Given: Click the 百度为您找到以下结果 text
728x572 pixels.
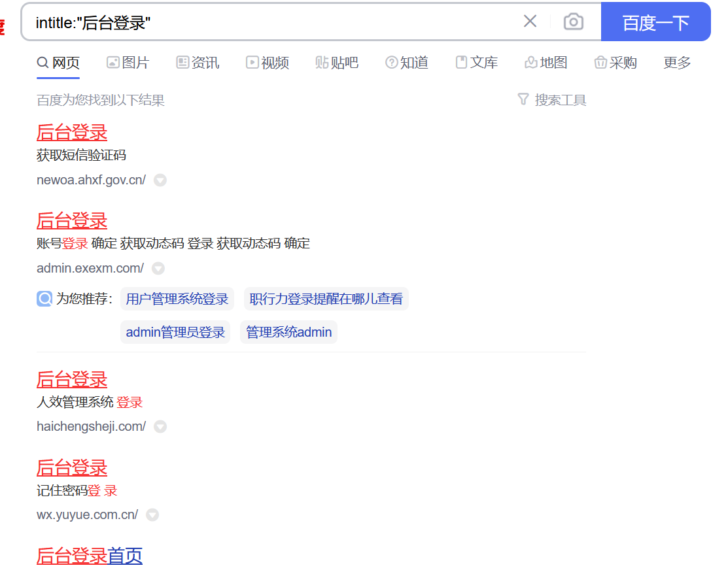Looking at the screenshot, I should pos(101,100).
